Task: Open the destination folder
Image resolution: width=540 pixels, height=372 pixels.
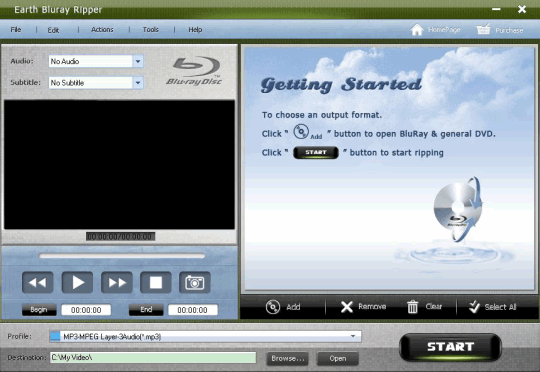Action: [338, 359]
